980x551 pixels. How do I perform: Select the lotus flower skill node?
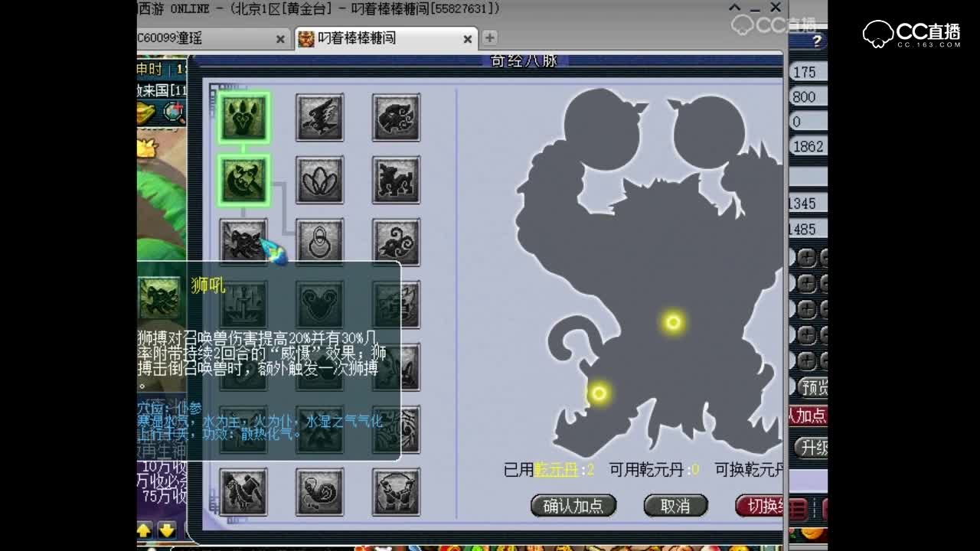pos(320,180)
